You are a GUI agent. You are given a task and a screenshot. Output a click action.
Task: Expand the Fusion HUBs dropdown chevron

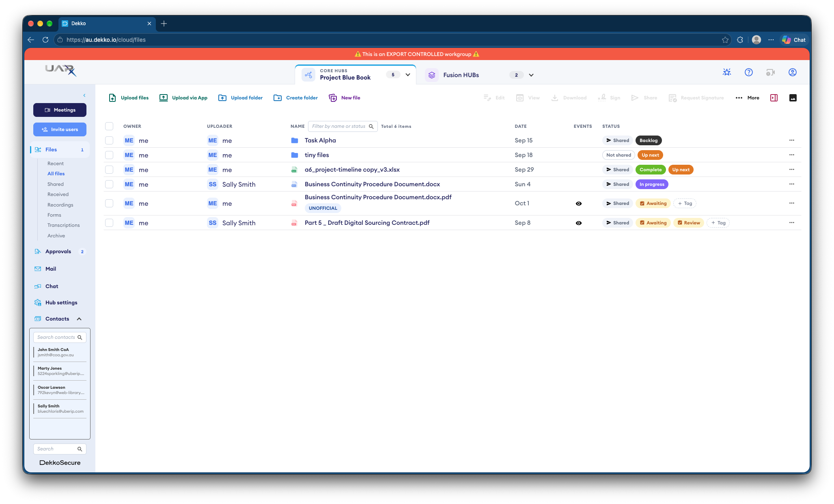point(531,75)
